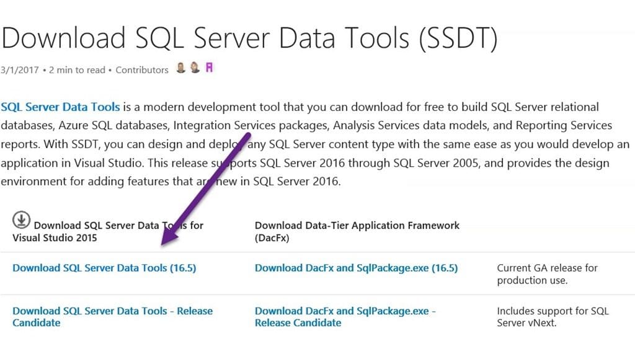635x364 pixels.
Task: Click the Download SQL Server Data Tools (SSDT) heading
Action: coord(249,38)
